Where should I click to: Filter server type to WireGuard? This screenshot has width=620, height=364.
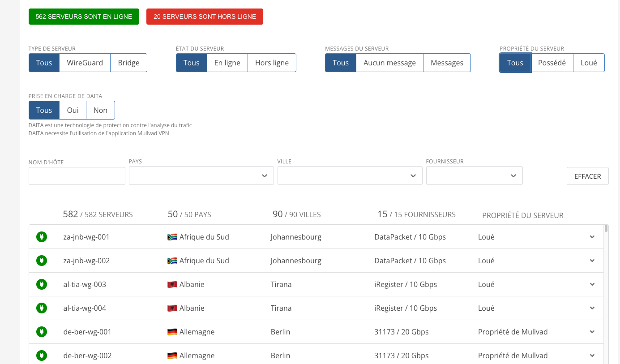pos(85,63)
